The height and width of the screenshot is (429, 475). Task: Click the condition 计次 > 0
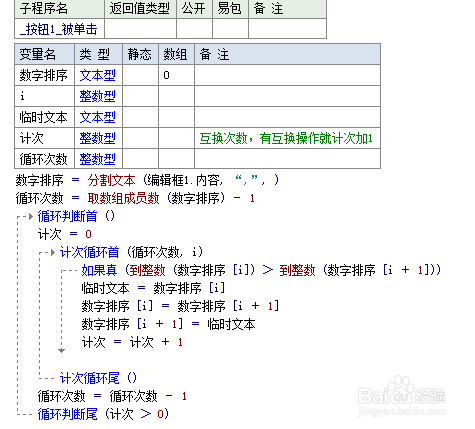(x=137, y=414)
